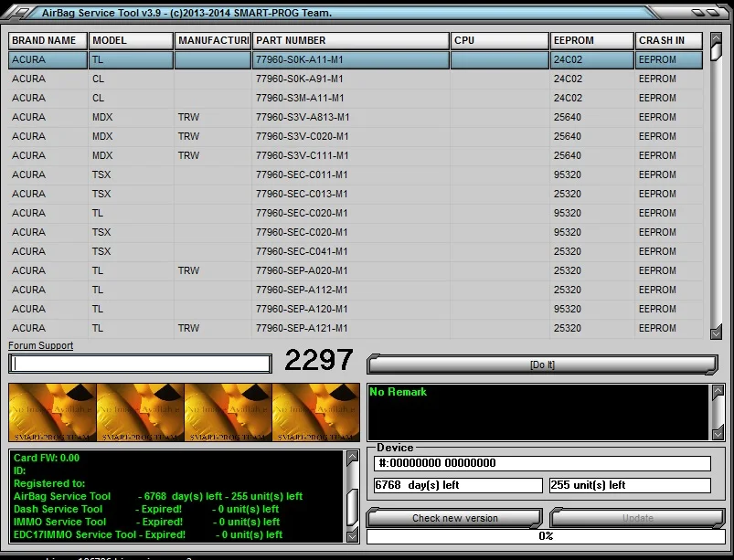The image size is (734, 560).
Task: Click Check new version button
Action: click(x=454, y=518)
